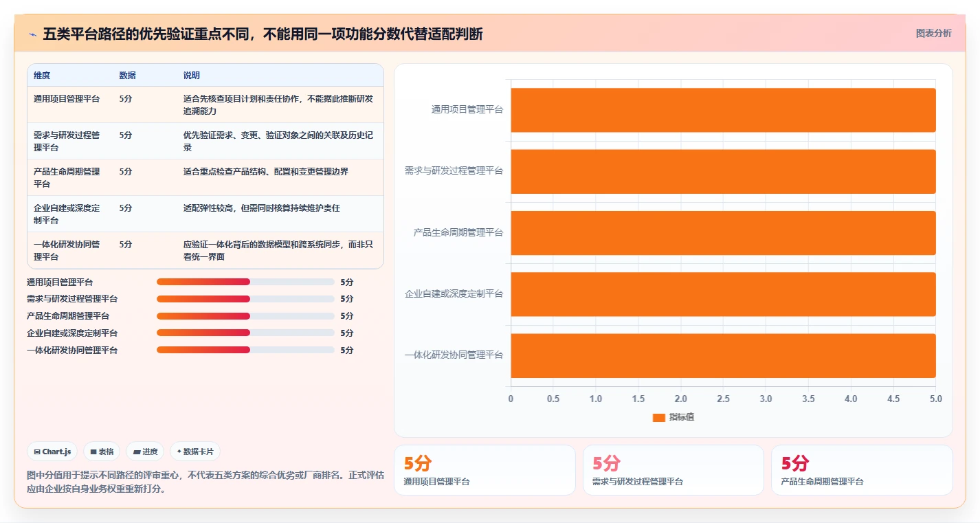This screenshot has height=523, width=980.
Task: Click the 指标值 legend label
Action: coord(682,417)
